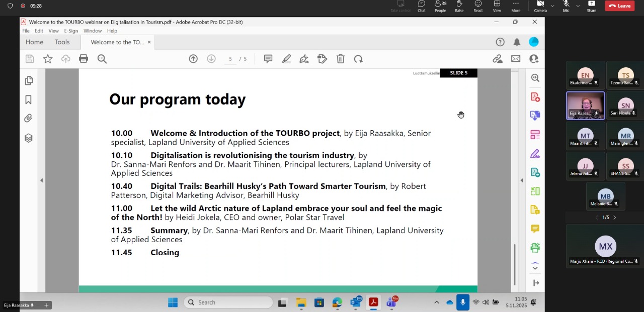The image size is (644, 312).
Task: Open the E-Sign menu
Action: tap(71, 31)
